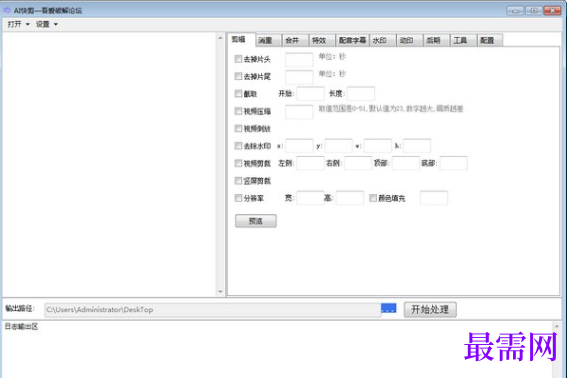Focus the 底部 crop input field
The image size is (576, 378).
pyautogui.click(x=453, y=163)
